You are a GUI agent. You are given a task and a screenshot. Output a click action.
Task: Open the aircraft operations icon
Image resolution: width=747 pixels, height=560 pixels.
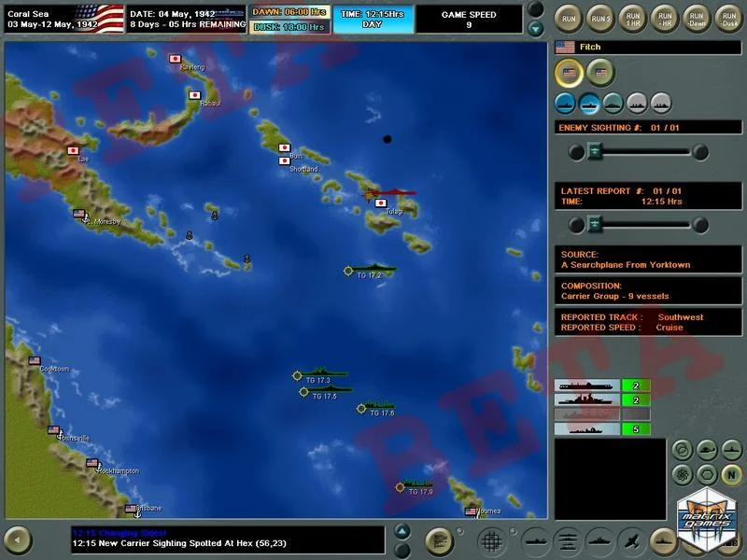(631, 539)
